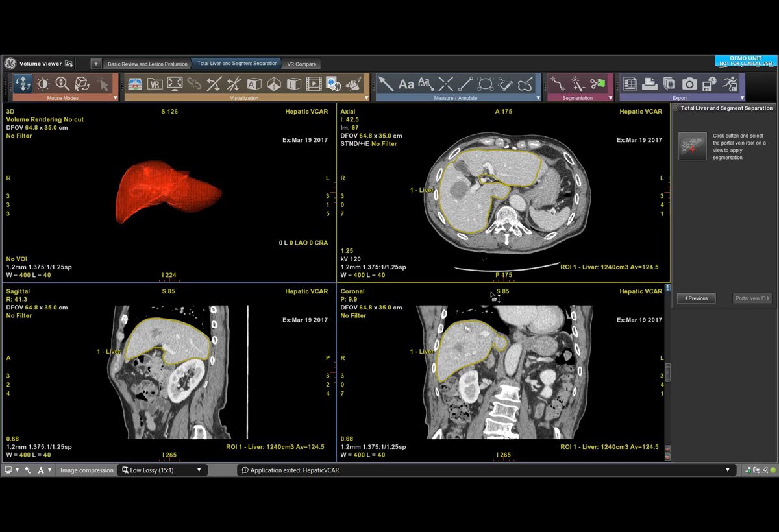Viewport: 779px width, 532px height.
Task: Click the Coronal view label
Action: click(x=352, y=291)
